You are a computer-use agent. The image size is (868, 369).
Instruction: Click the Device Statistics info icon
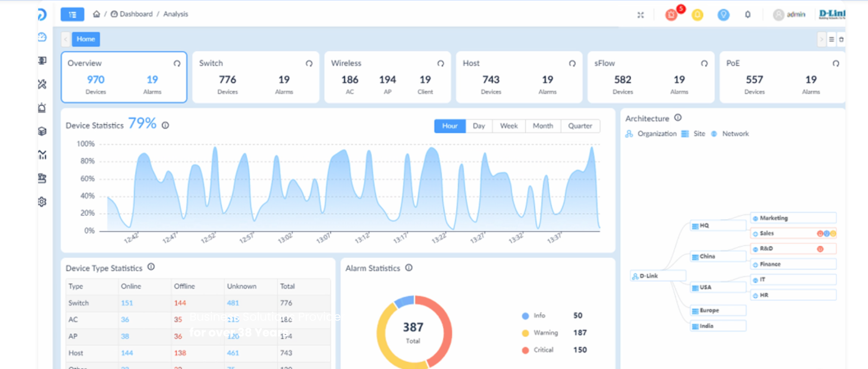pos(165,126)
